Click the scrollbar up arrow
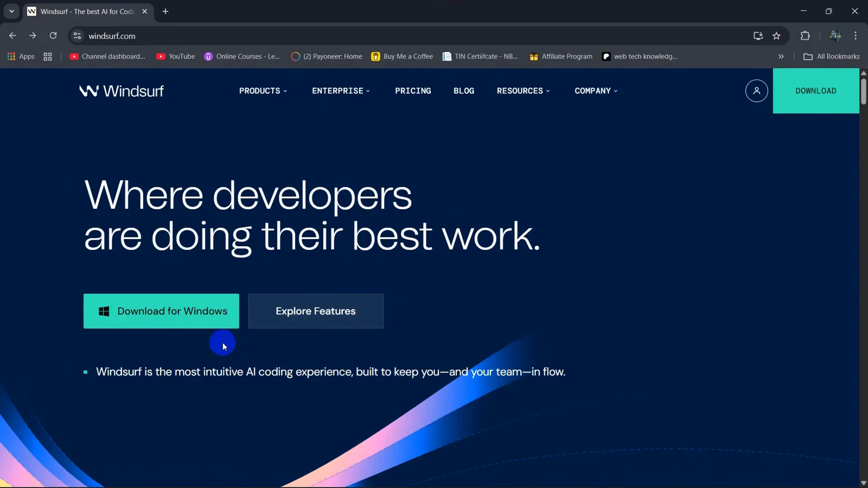The width and height of the screenshot is (868, 488). tap(864, 73)
